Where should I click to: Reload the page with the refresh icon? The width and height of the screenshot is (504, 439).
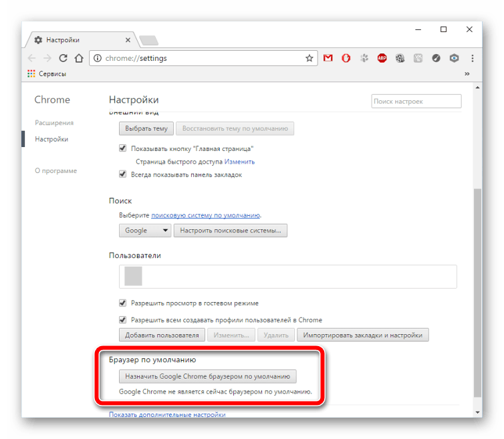click(x=64, y=58)
